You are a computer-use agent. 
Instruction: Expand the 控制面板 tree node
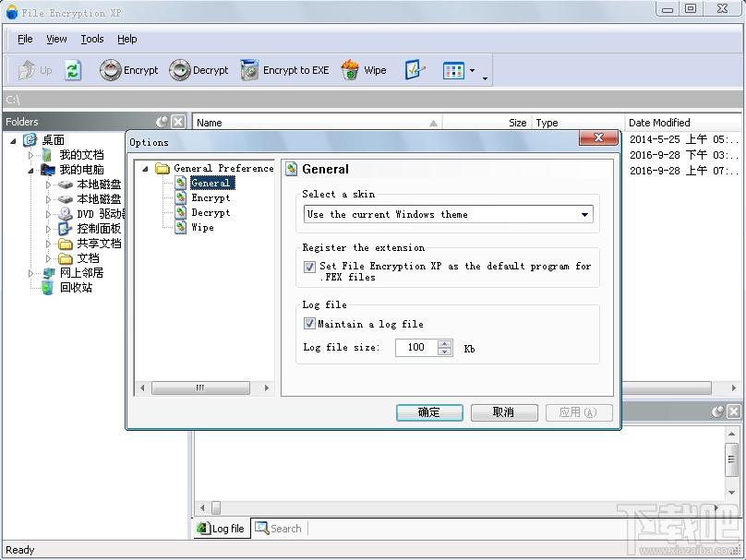pos(48,229)
